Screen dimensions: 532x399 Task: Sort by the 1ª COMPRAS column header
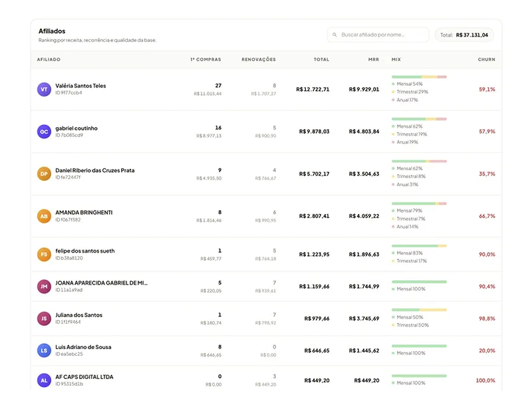click(205, 59)
